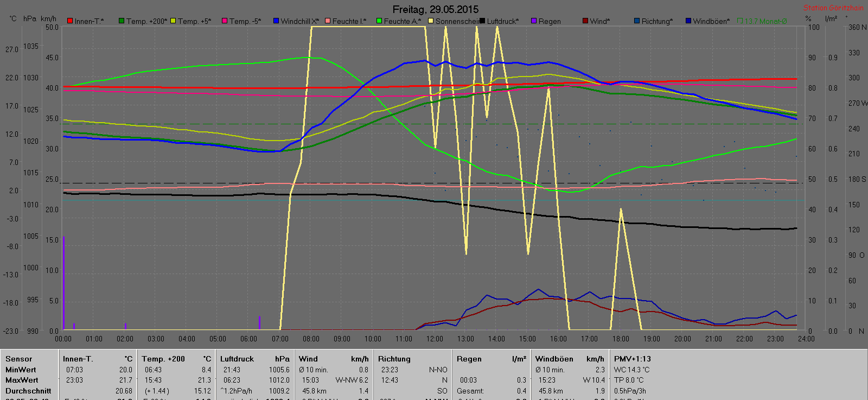Click the 12:00 label on the time axis
This screenshot has width=868, height=400.
(x=435, y=339)
